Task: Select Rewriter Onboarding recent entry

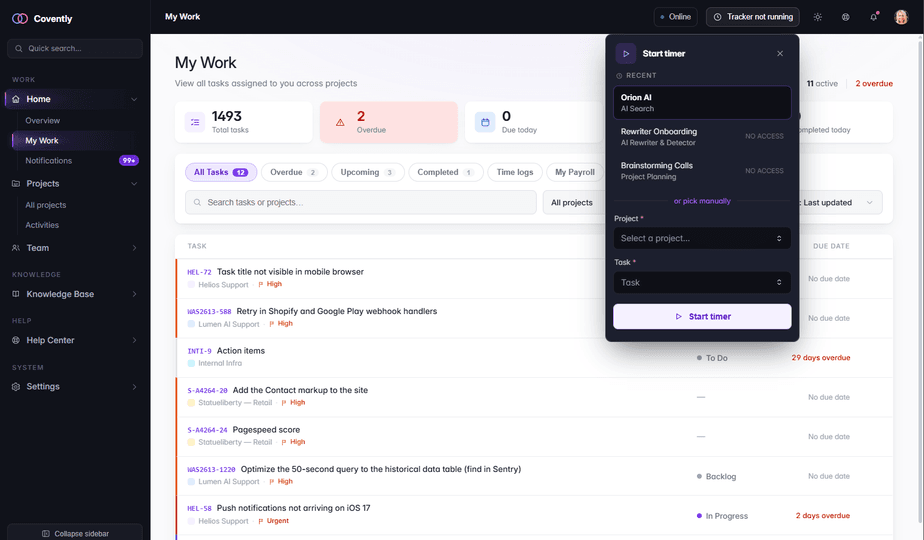Action: (x=702, y=137)
